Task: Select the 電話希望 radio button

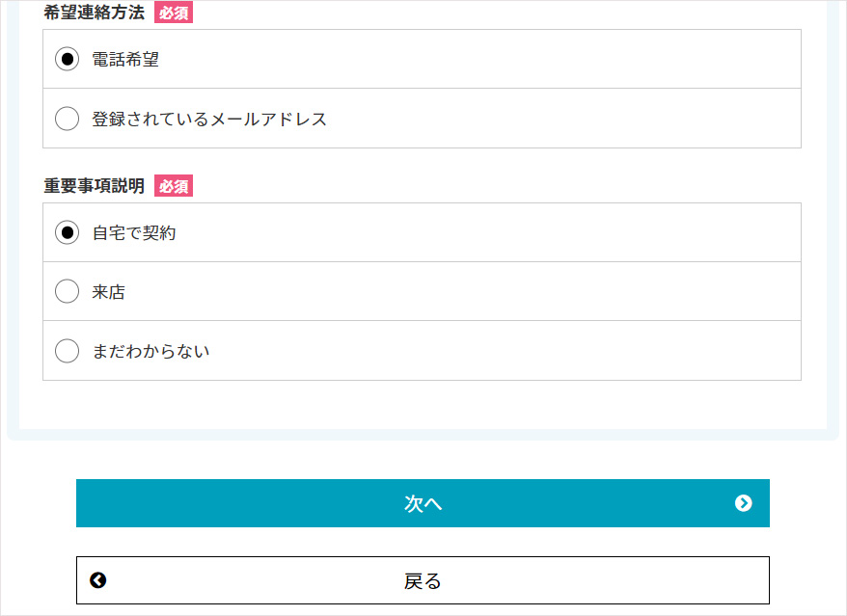Action: point(67,59)
